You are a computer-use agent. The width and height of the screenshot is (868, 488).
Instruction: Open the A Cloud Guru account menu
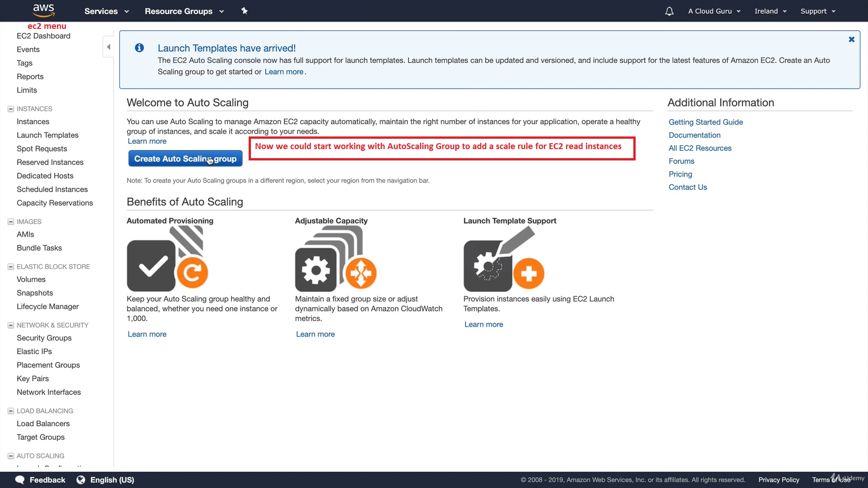[714, 11]
